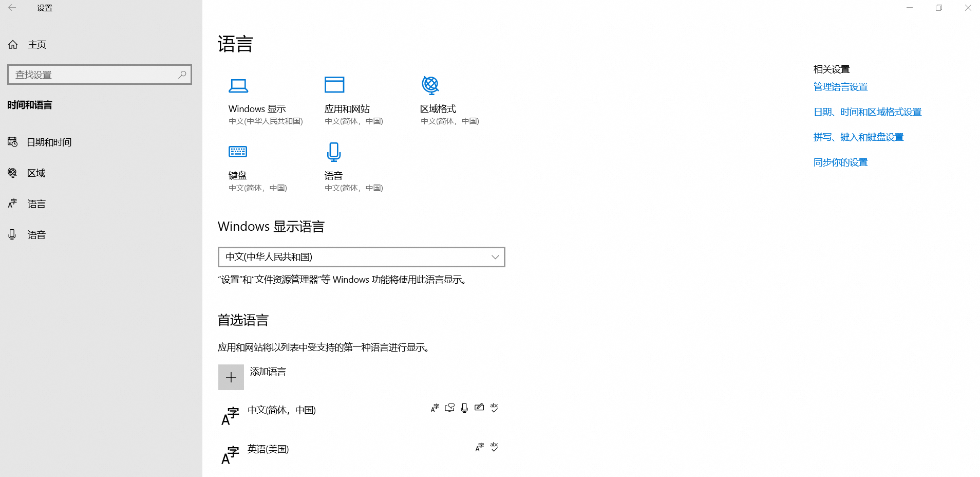Click 中文 row text-to-speech feature icon
Image resolution: width=980 pixels, height=477 pixels.
point(450,408)
